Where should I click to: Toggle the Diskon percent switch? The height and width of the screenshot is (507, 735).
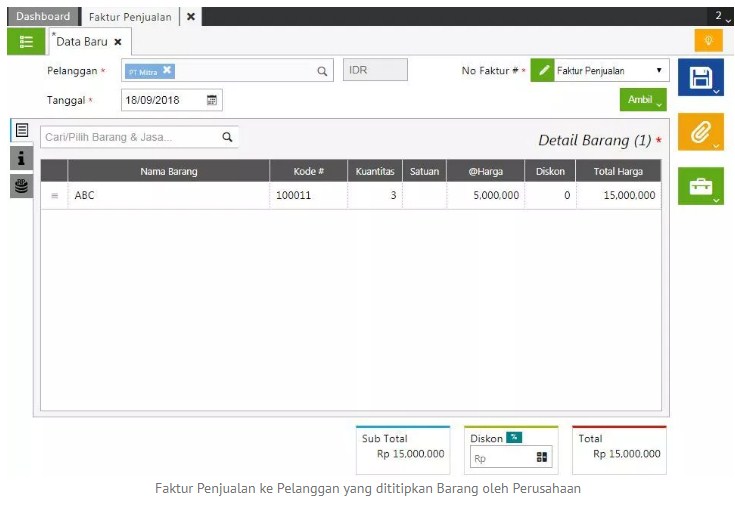point(514,437)
